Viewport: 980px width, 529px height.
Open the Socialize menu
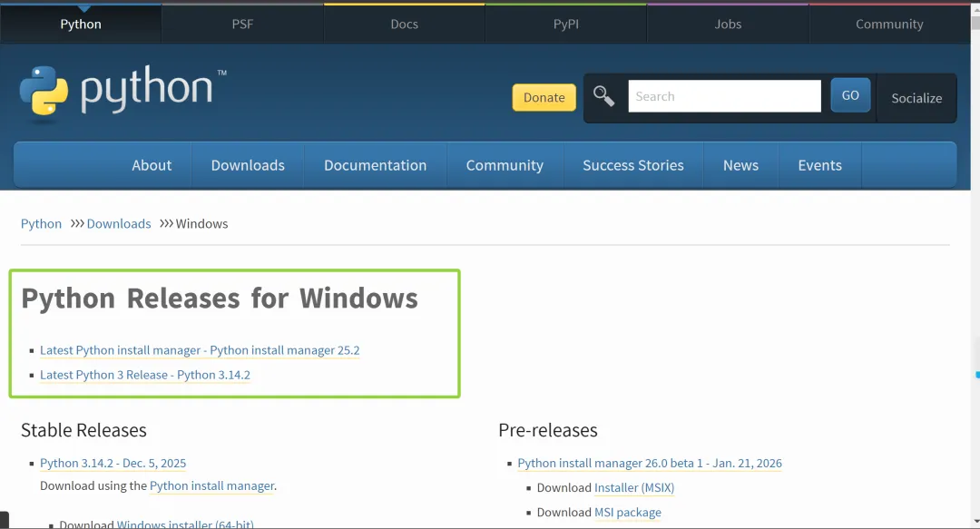[916, 98]
